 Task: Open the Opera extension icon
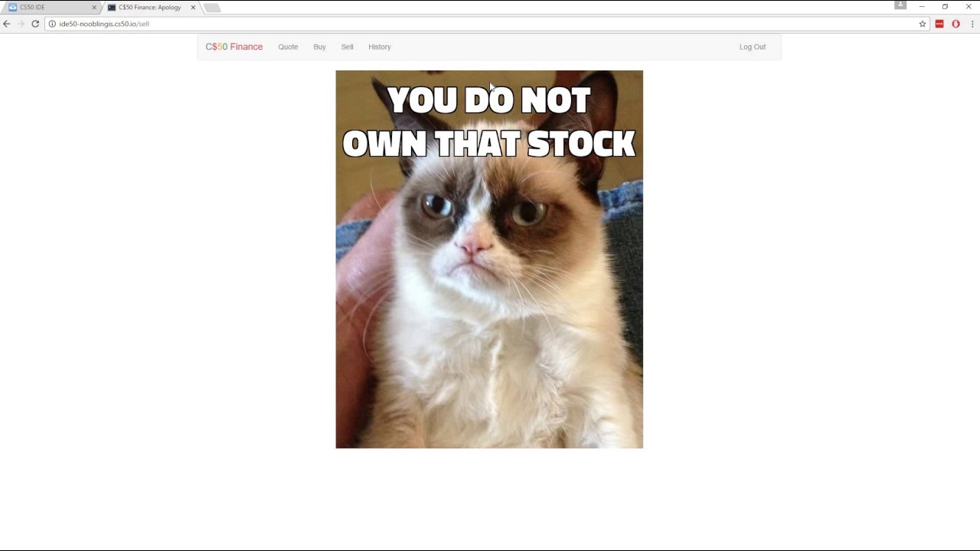point(955,24)
